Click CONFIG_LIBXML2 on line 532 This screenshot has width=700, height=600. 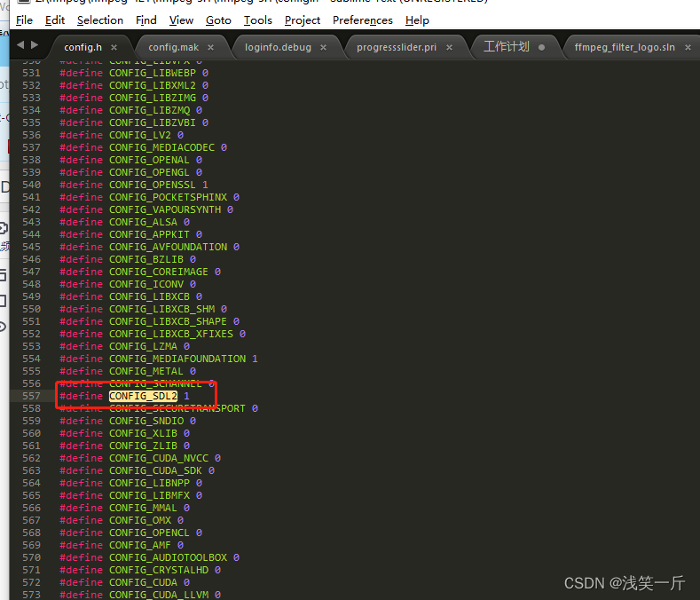coord(153,85)
